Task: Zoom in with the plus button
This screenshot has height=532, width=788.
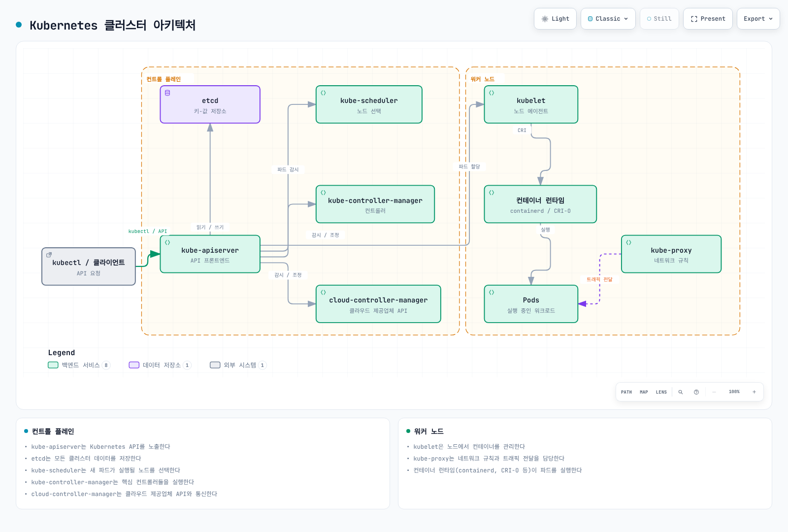Action: click(754, 392)
